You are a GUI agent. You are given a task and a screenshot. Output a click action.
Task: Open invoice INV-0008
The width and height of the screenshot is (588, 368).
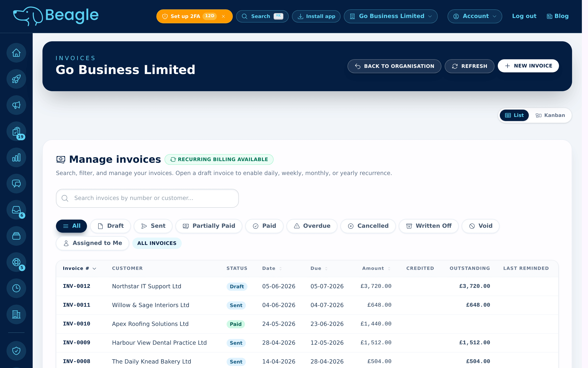coord(77,361)
